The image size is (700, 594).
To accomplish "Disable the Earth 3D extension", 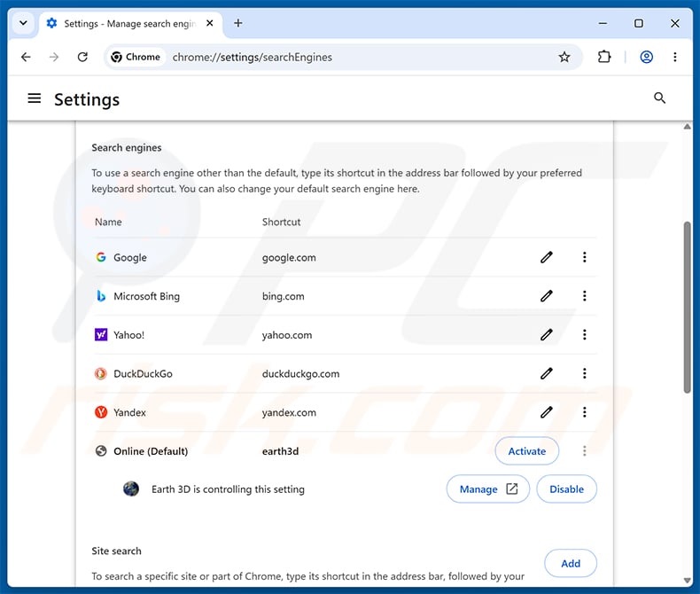I will (x=566, y=489).
